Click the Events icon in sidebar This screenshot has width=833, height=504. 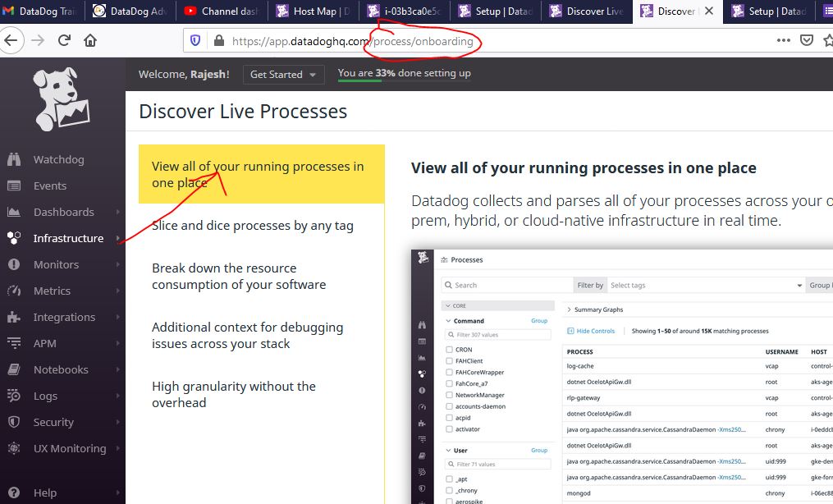click(x=14, y=186)
